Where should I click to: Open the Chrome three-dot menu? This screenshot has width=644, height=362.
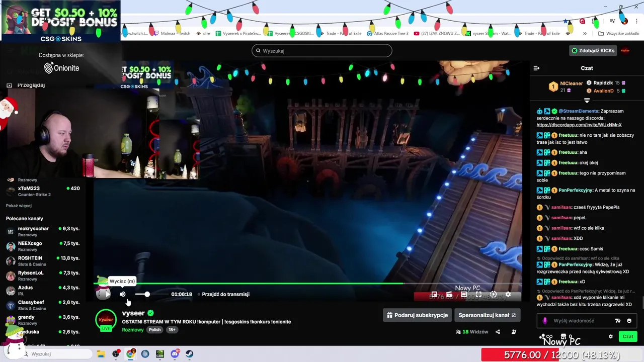(636, 21)
